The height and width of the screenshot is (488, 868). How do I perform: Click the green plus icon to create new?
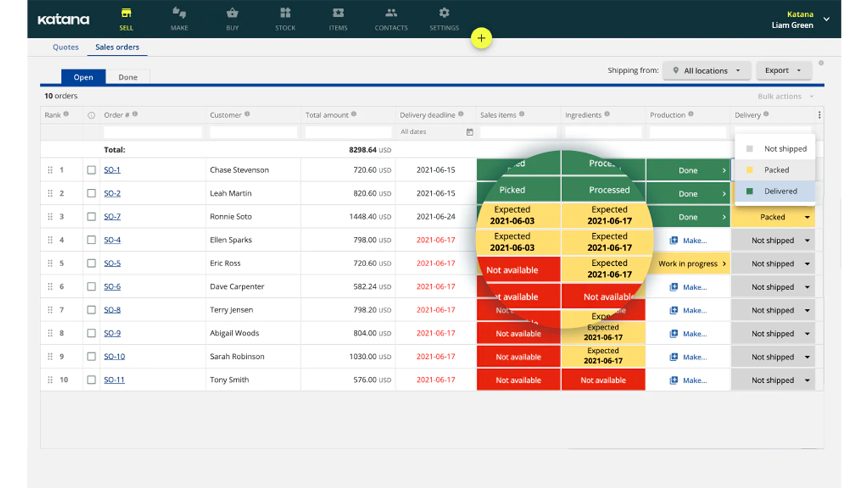481,38
